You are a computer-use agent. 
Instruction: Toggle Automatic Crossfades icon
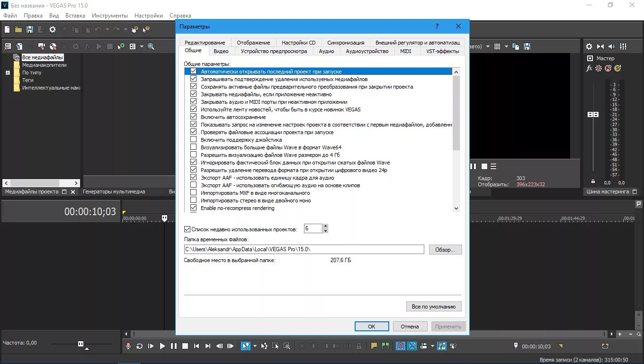tap(412, 346)
